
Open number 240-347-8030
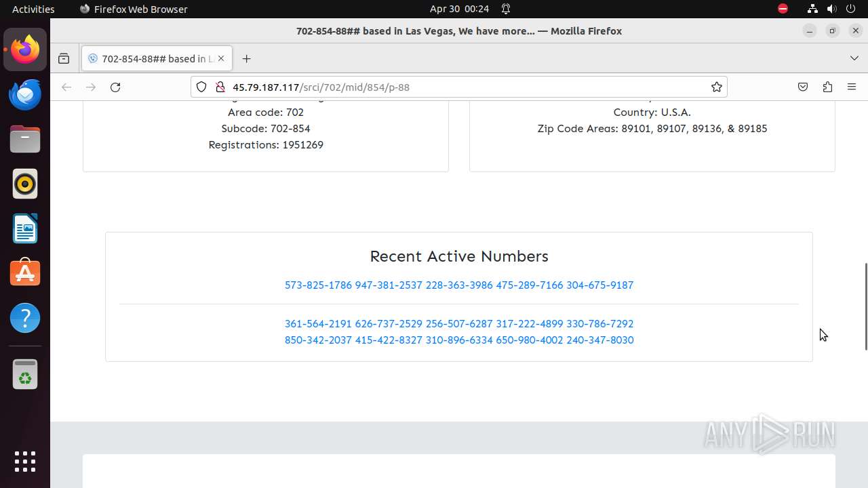tap(600, 340)
